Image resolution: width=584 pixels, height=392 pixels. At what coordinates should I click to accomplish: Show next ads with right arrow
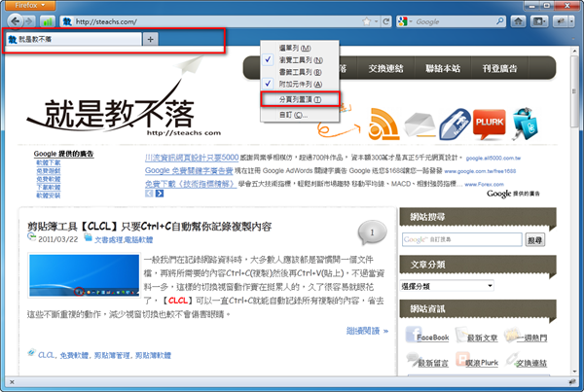click(160, 194)
